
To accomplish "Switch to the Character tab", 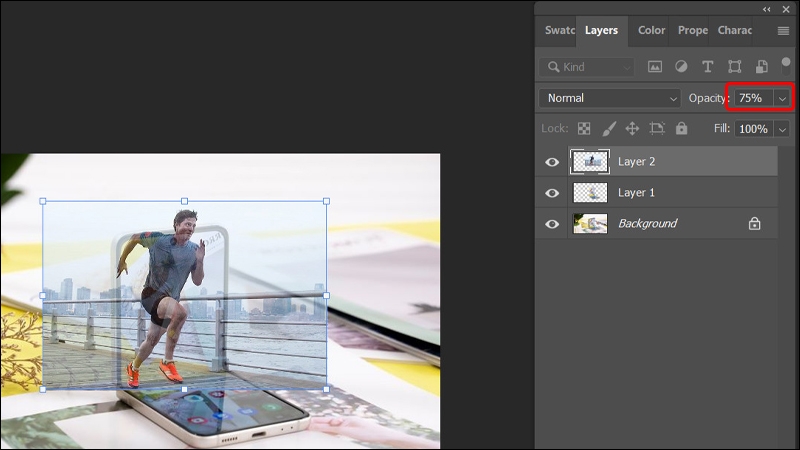I will point(735,30).
